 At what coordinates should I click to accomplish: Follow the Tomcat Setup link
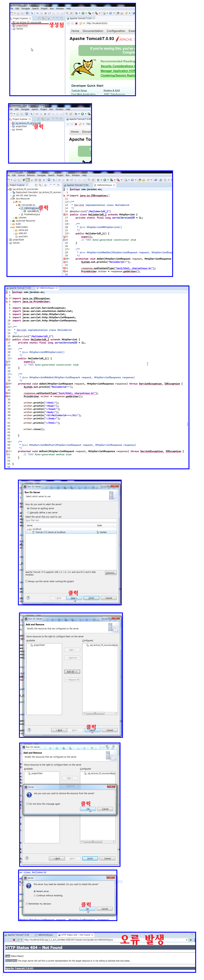click(79, 91)
